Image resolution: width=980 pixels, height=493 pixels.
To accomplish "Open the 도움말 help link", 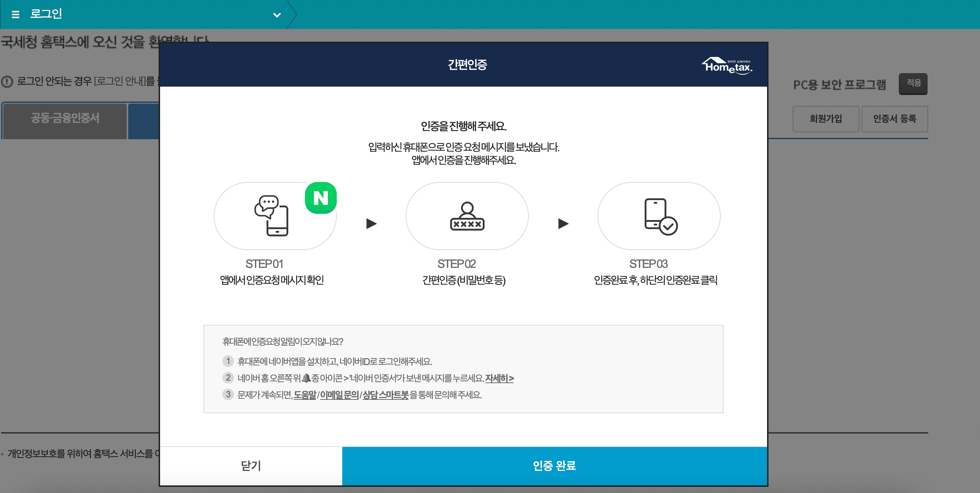I will pos(305,395).
